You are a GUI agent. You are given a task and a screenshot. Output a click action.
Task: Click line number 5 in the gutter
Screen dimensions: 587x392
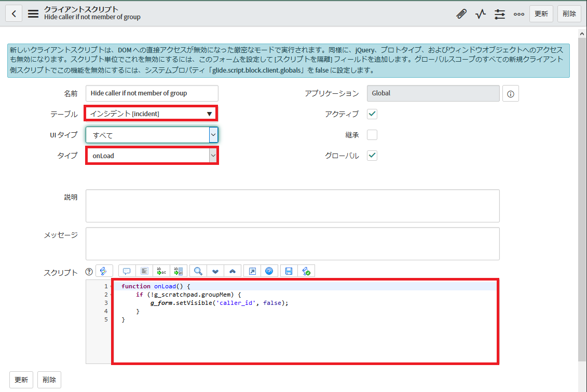(x=106, y=319)
